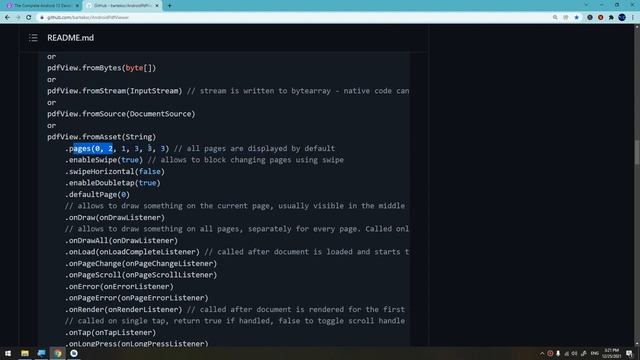Close the GitHub AndroidPdfViewer tab
This screenshot has height=360, width=640.
point(157,6)
